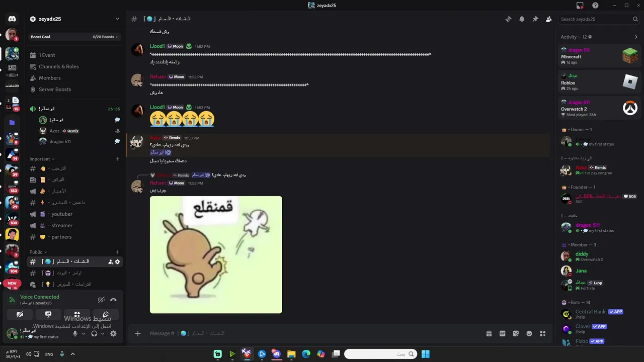This screenshot has height=362, width=644.
Task: Open File Explorer from taskbar
Action: tap(291, 354)
